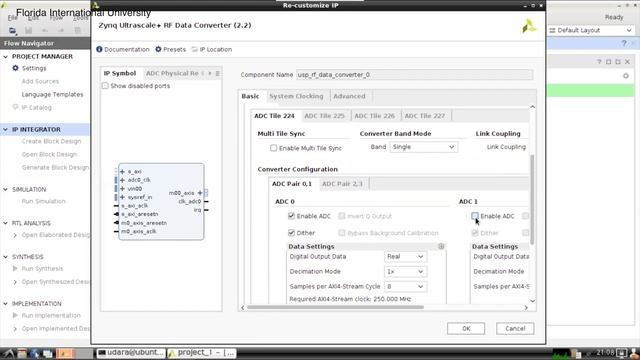Open Decimation Mode dropdown
The height and width of the screenshot is (360, 640).
click(x=405, y=271)
